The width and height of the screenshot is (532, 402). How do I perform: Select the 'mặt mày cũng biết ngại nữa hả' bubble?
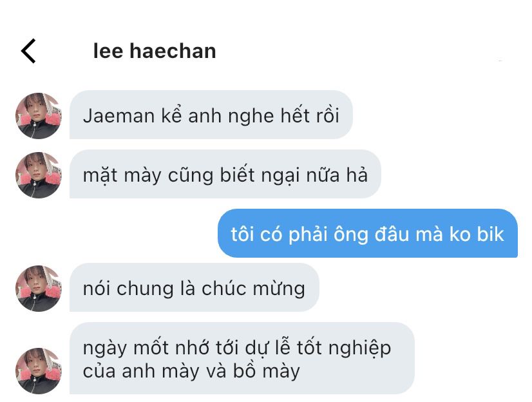coord(225,174)
